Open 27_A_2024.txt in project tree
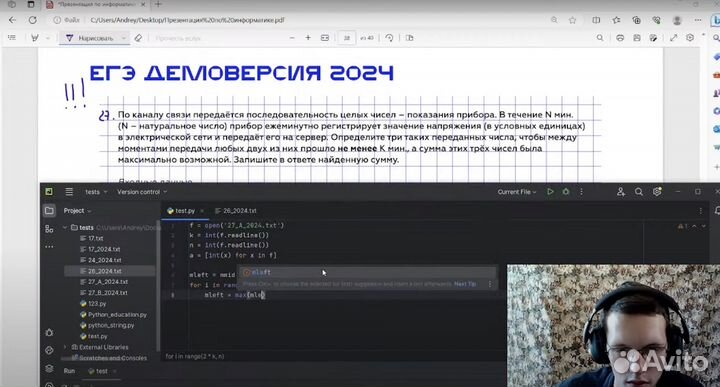This screenshot has width=720, height=387. point(108,282)
